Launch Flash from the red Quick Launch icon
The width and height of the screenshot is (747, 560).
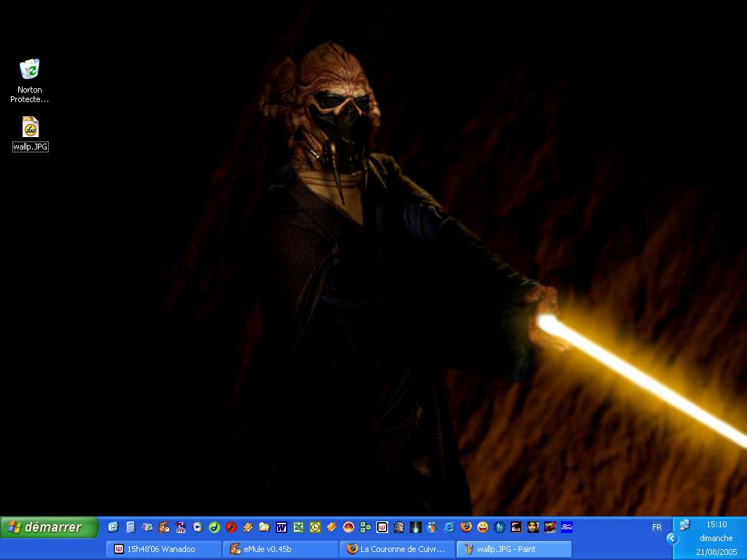[x=231, y=527]
